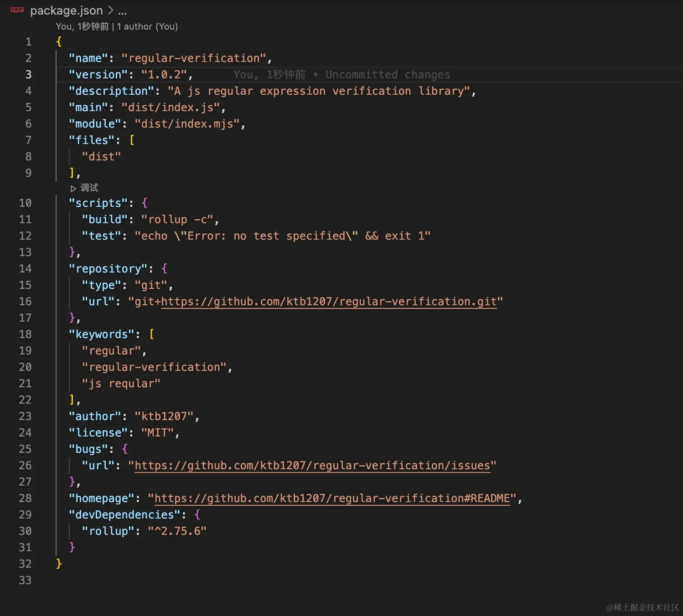The height and width of the screenshot is (616, 683).
Task: Click the "^2.75.6" rollup version value
Action: pos(177,531)
